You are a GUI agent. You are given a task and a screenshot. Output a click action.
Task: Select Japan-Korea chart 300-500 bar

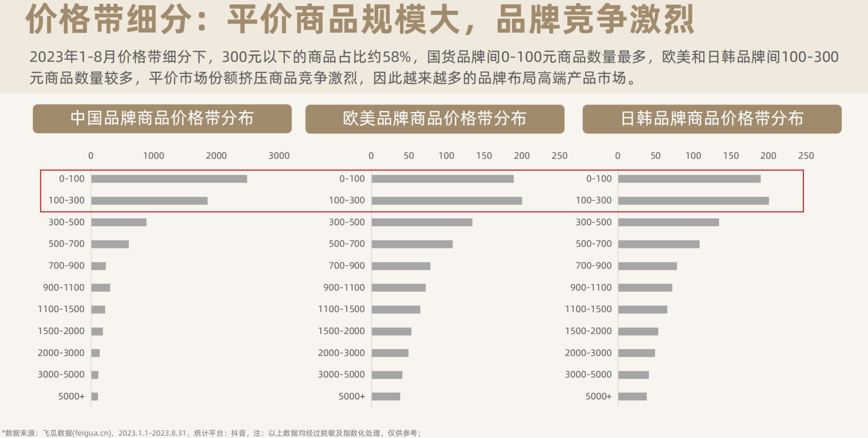click(x=669, y=223)
